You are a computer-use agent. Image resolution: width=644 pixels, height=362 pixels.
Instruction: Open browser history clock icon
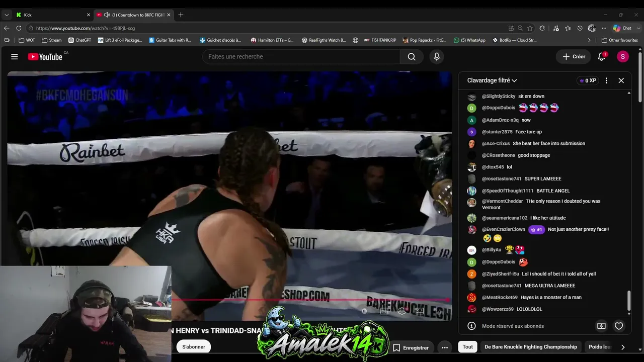pyautogui.click(x=580, y=28)
